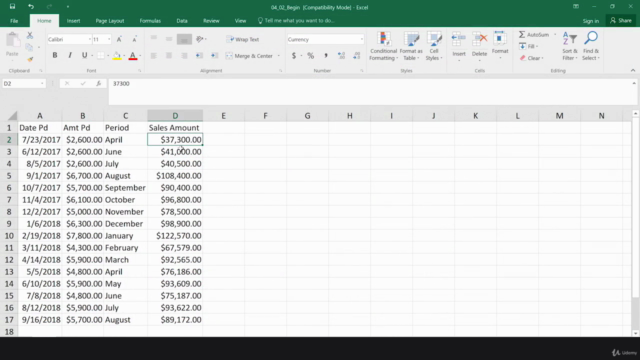
Task: Click the Undo arrow icon
Action: point(31,7)
